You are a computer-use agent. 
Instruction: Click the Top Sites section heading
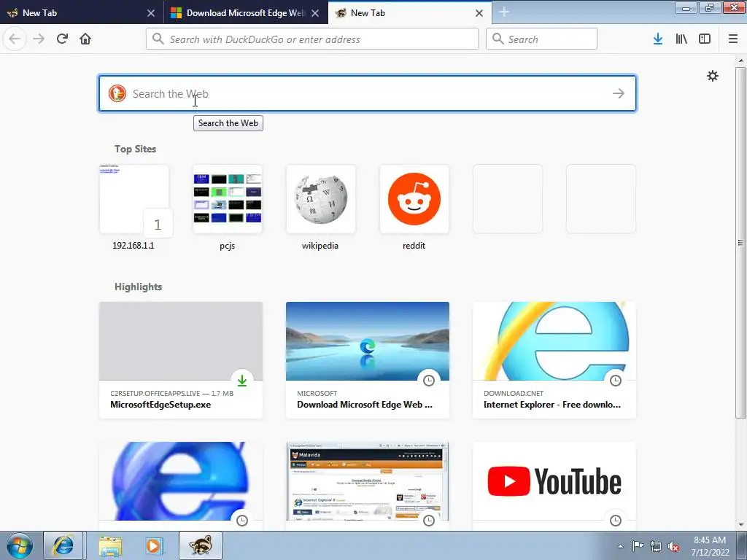pos(135,149)
